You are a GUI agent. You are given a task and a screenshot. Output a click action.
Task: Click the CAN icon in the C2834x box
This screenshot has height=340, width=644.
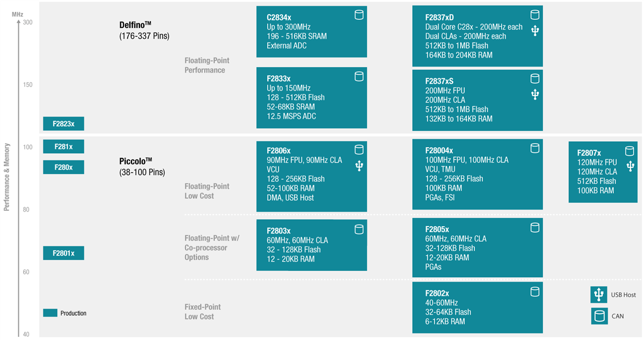(359, 15)
